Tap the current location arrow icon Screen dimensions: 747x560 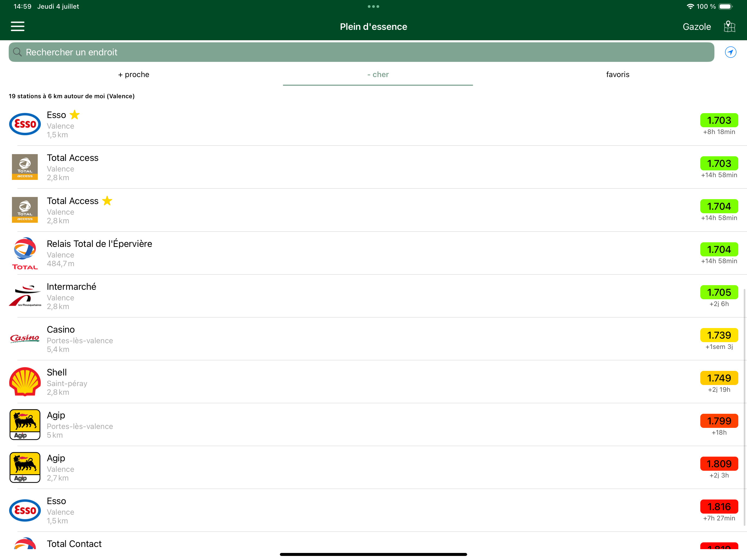730,52
